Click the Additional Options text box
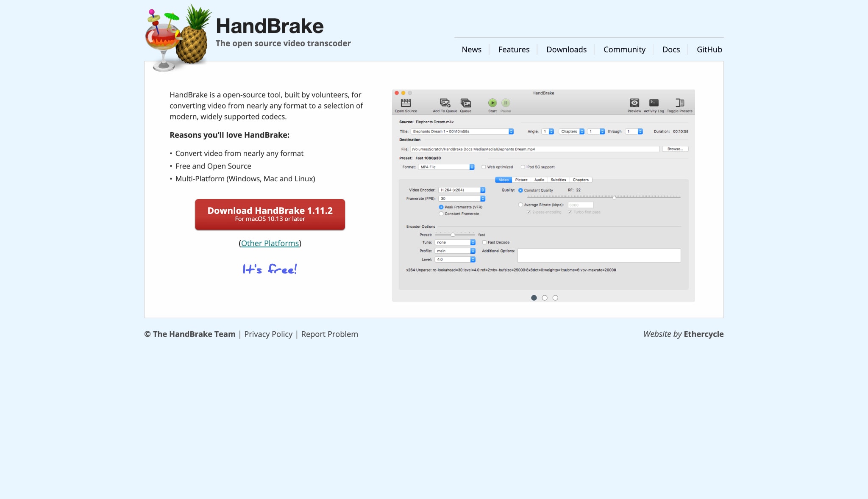Image resolution: width=868 pixels, height=499 pixels. click(599, 255)
